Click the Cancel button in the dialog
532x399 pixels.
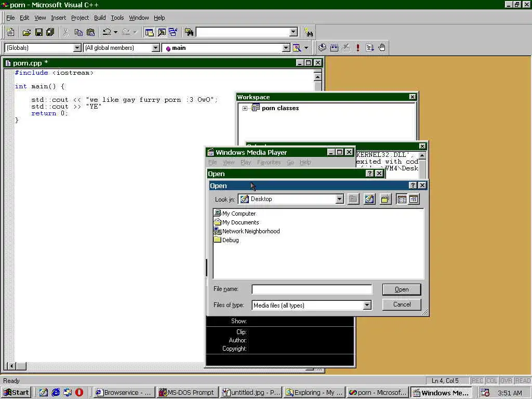402,304
